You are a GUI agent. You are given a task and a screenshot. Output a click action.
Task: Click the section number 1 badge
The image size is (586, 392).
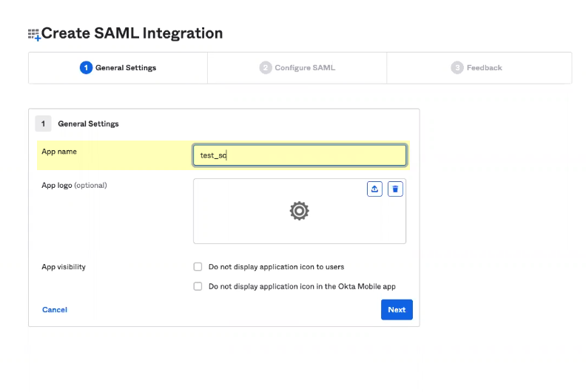tap(43, 124)
